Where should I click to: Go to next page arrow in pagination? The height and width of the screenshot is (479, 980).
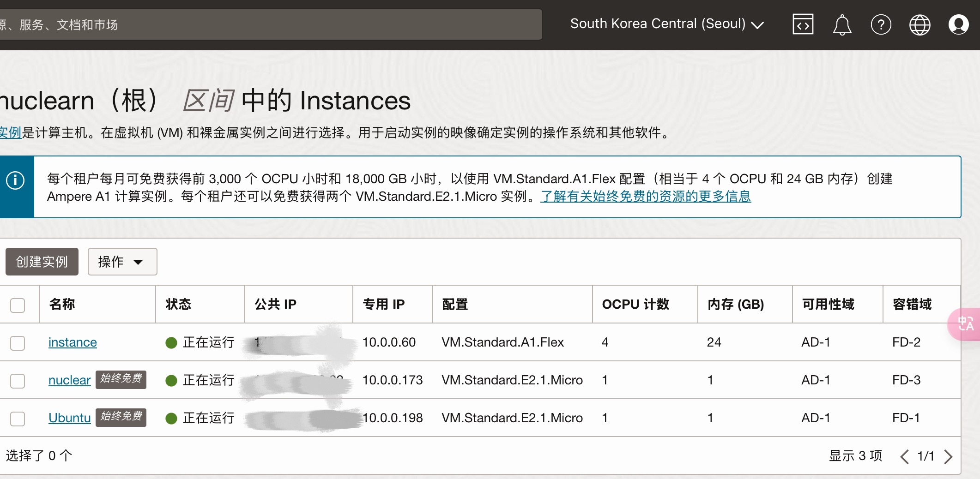coord(948,456)
